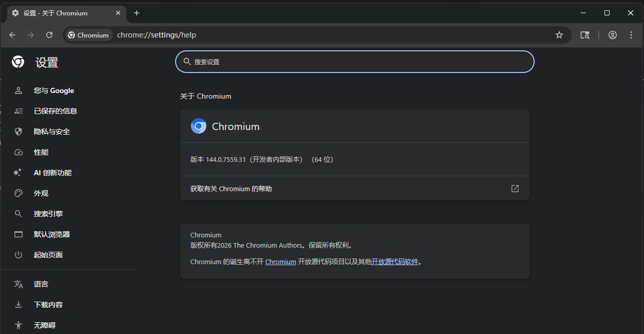
Task: Click the speedometer icon beside 性能
Action: tap(18, 152)
